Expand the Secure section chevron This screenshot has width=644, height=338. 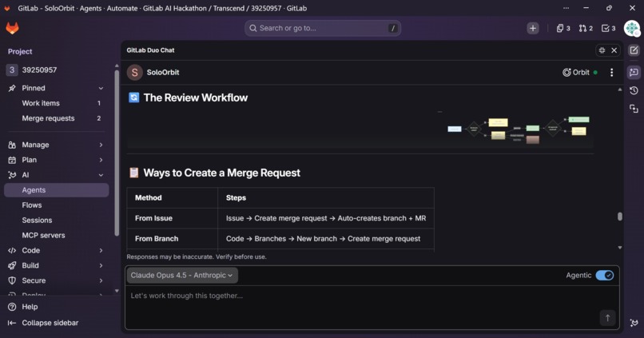click(x=101, y=280)
